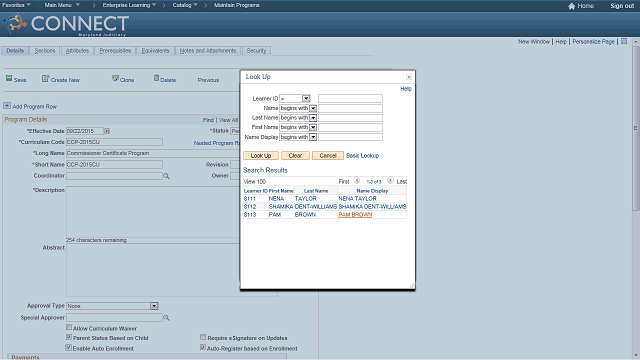The width and height of the screenshot is (640, 360).
Task: Toggle Require eSignature on Updates checkbox
Action: [203, 337]
